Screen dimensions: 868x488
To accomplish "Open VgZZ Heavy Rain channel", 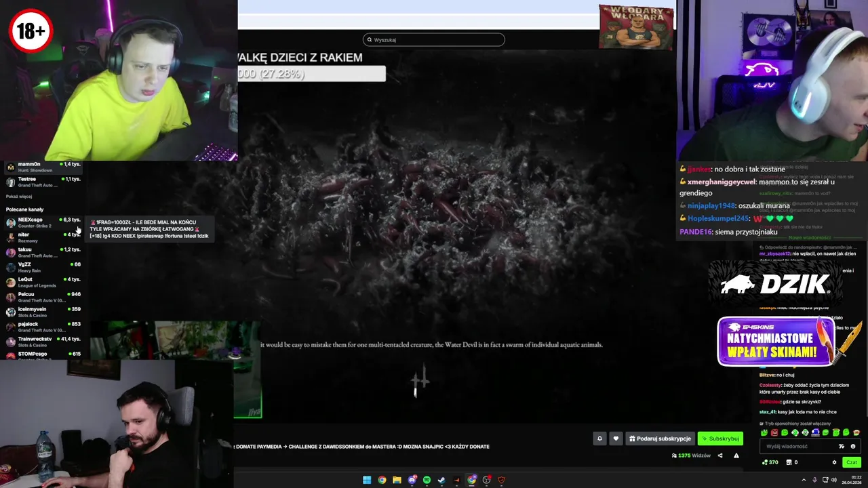I will pyautogui.click(x=43, y=267).
